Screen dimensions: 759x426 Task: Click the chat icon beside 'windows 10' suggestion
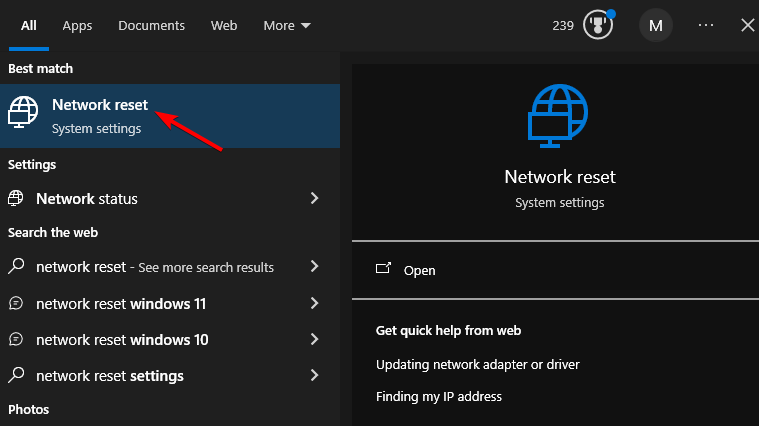point(16,339)
